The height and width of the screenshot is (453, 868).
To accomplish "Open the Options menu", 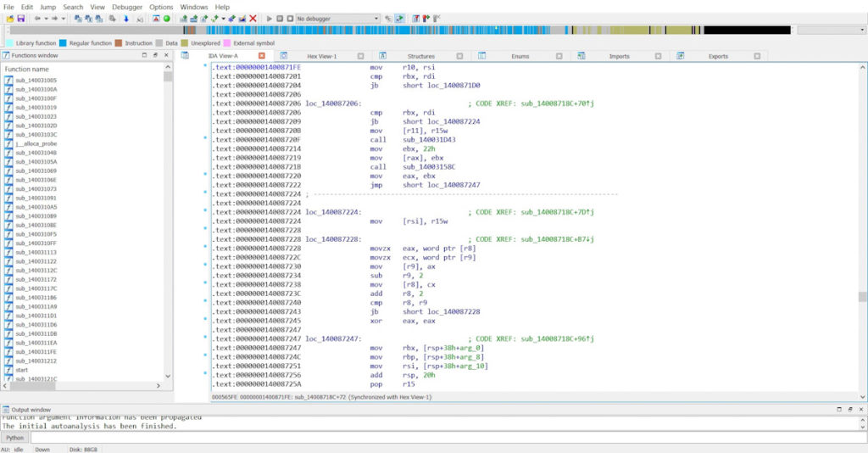I will 161,7.
